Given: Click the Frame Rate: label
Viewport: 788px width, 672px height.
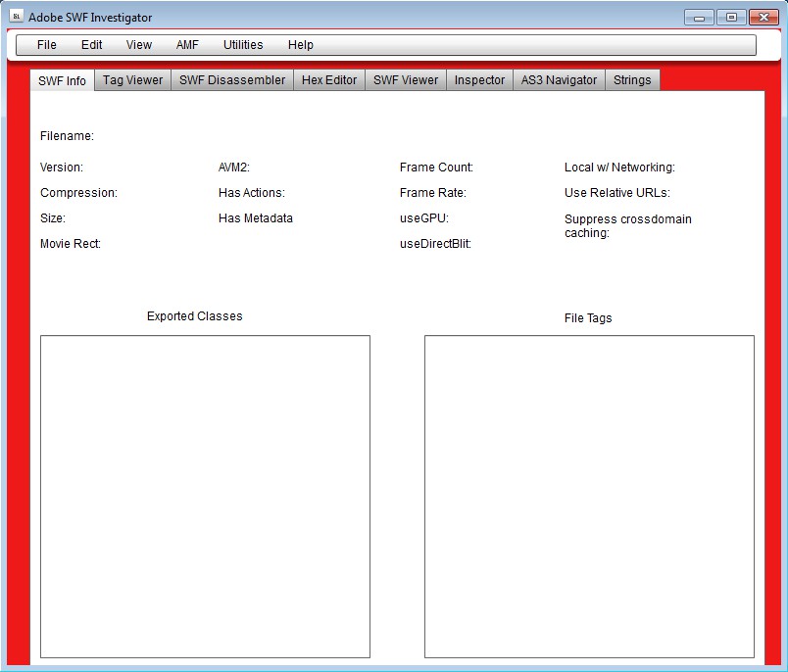Looking at the screenshot, I should pos(433,193).
